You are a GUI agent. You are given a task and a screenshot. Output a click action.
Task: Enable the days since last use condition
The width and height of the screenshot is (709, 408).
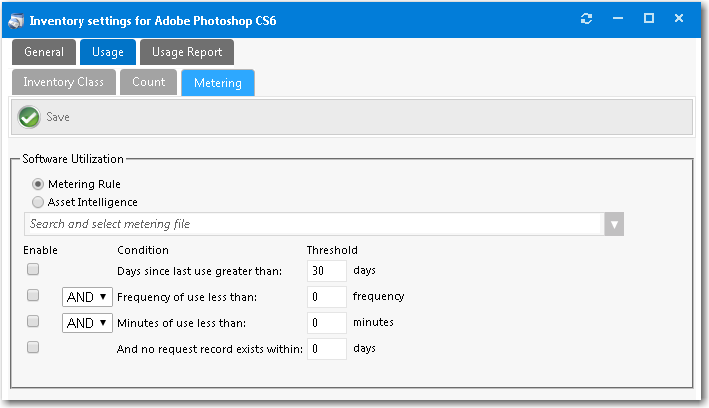tap(33, 270)
